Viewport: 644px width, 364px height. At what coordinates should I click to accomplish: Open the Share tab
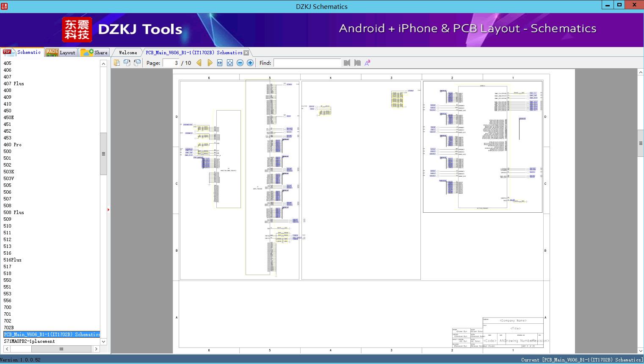coord(94,53)
